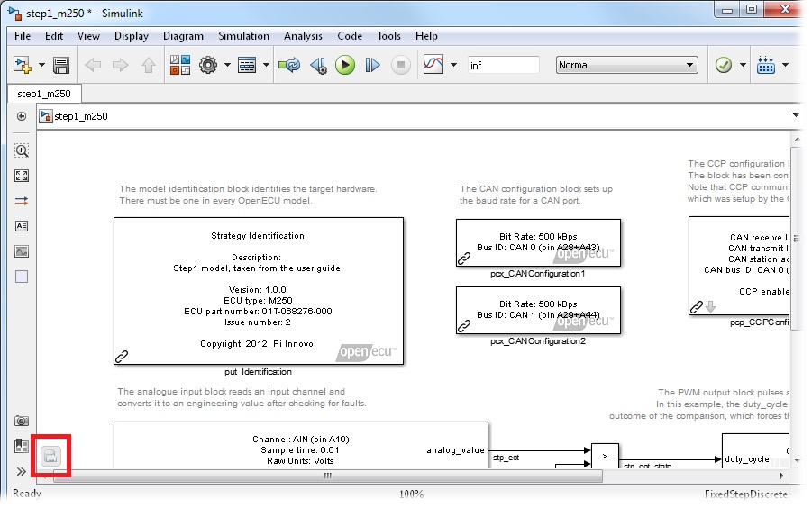
Task: Select the greater-than comparison block
Action: click(x=605, y=457)
